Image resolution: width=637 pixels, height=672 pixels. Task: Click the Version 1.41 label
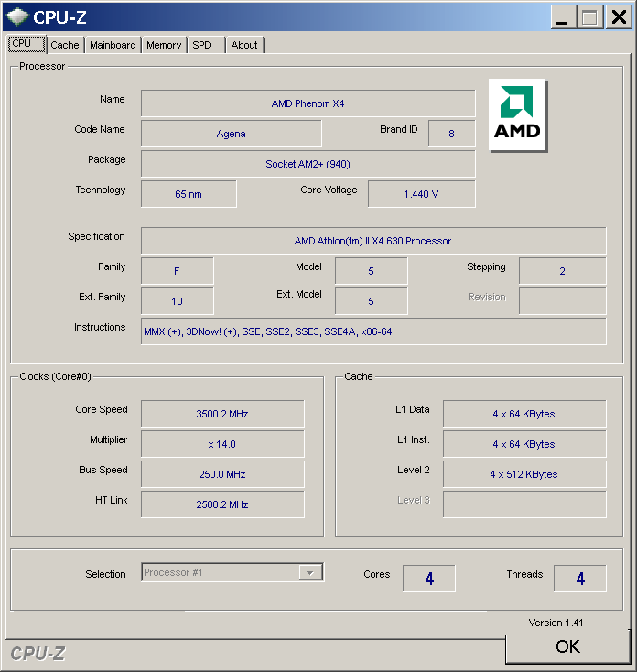(556, 623)
